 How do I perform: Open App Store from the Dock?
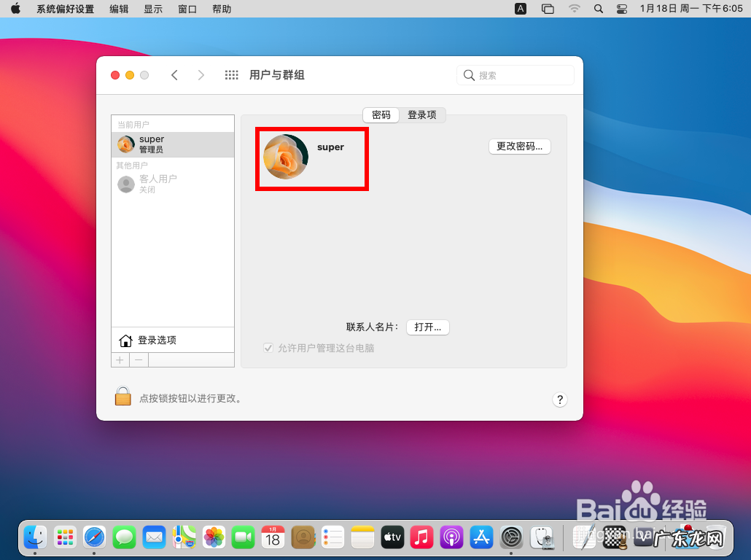click(x=481, y=537)
